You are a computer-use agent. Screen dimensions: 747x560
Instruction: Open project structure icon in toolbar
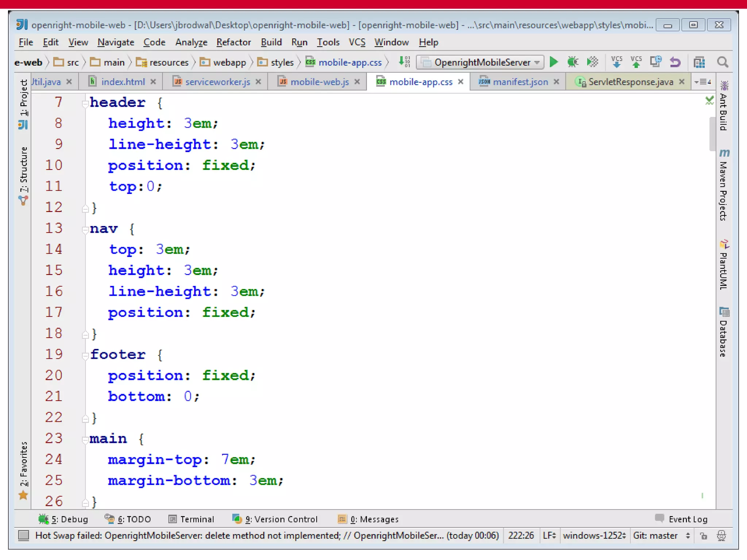pyautogui.click(x=699, y=62)
